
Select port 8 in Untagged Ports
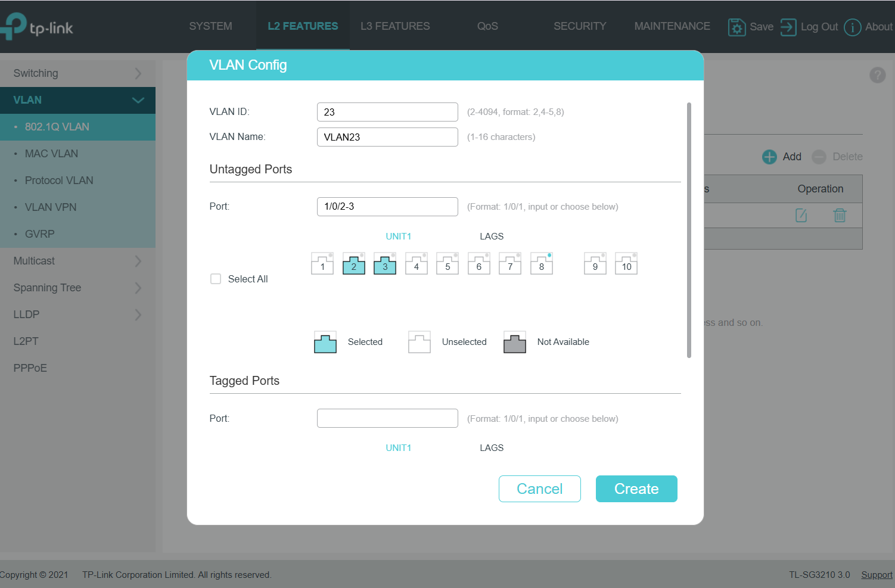pyautogui.click(x=542, y=263)
